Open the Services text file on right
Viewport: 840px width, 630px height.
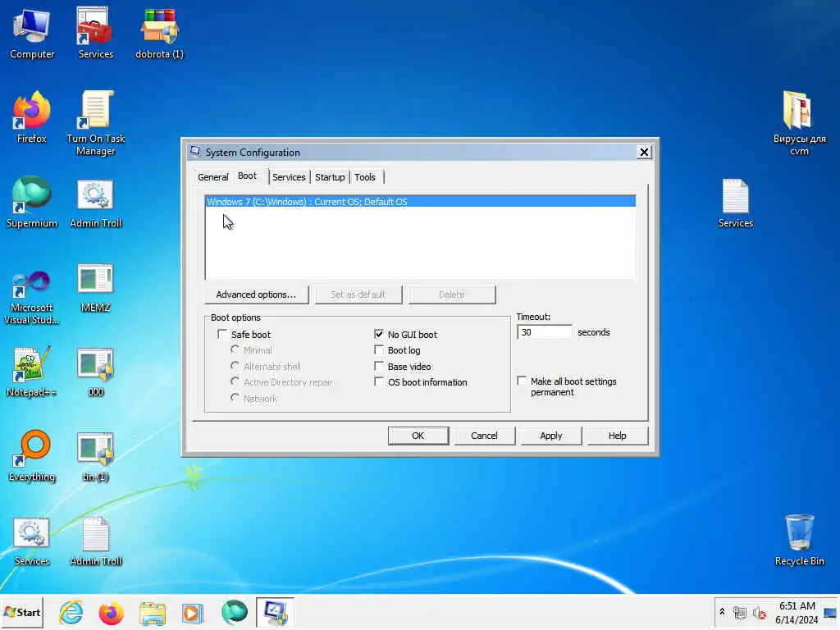tap(736, 203)
